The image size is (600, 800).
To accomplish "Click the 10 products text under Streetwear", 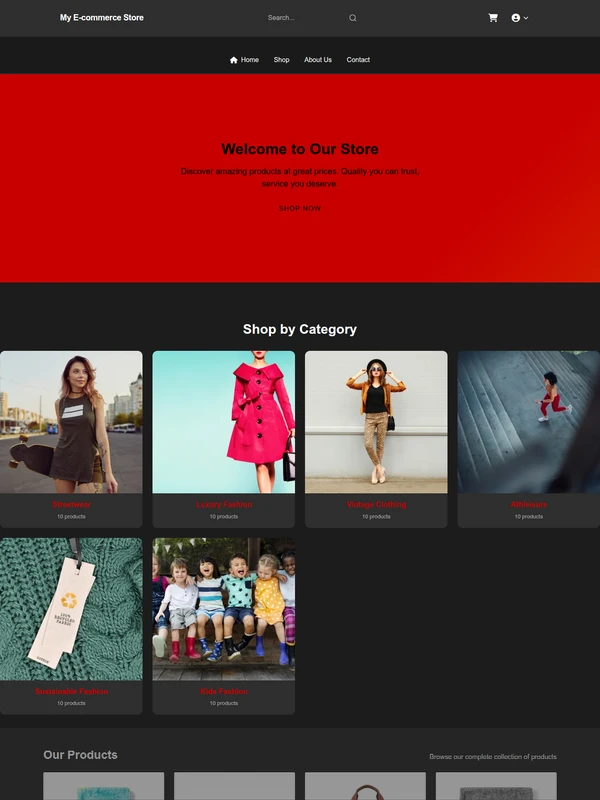I will click(x=71, y=517).
